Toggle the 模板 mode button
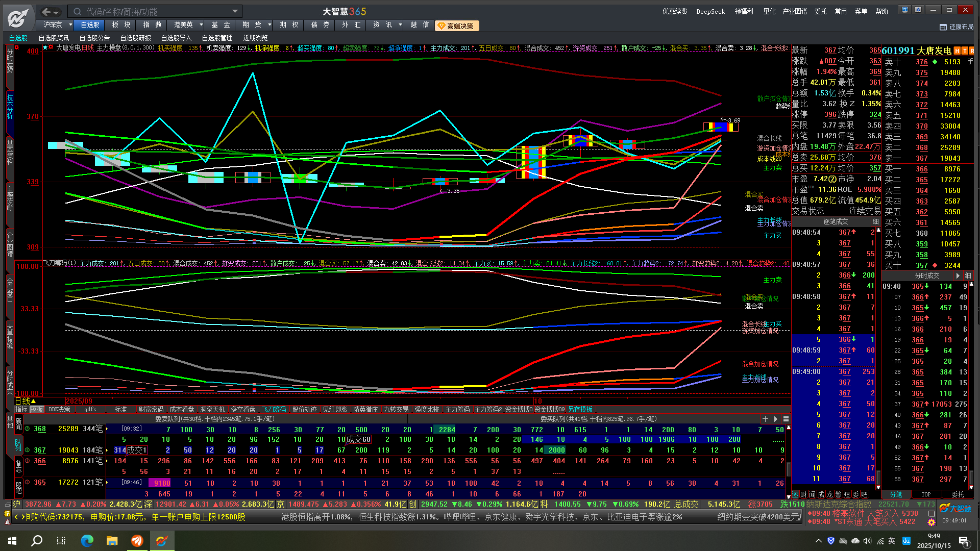 tap(37, 409)
